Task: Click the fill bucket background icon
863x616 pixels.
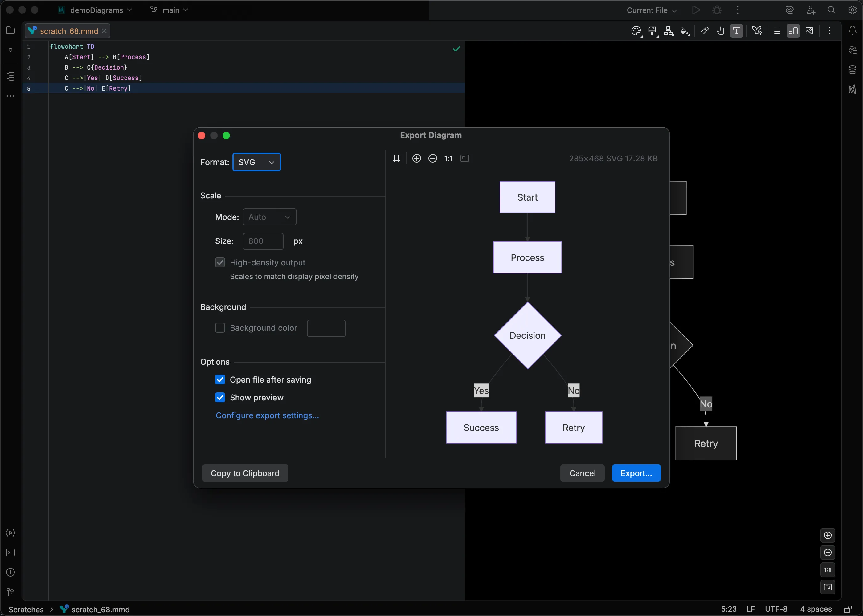Action: [x=685, y=31]
